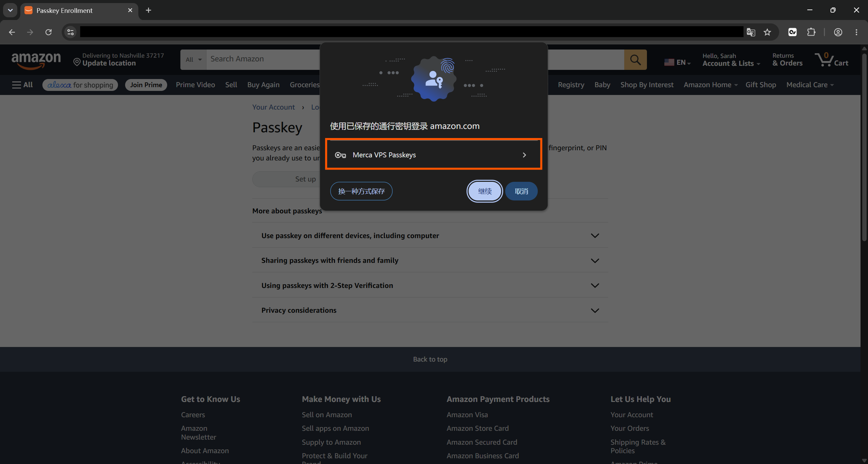Open Gift Shop in nav bar
868x464 pixels.
[761, 85]
